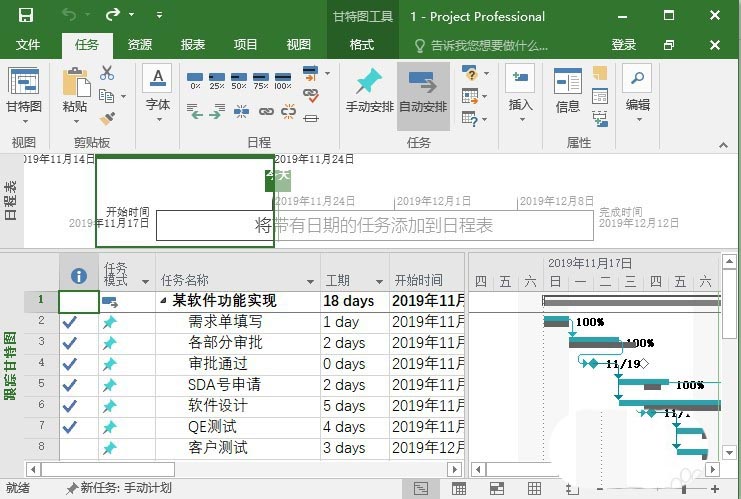Mark task 50% complete
The height and width of the screenshot is (499, 741).
tap(239, 80)
